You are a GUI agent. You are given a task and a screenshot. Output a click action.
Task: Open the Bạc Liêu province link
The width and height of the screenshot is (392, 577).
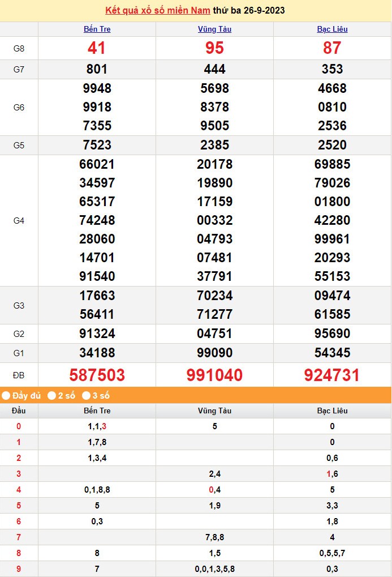(332, 29)
